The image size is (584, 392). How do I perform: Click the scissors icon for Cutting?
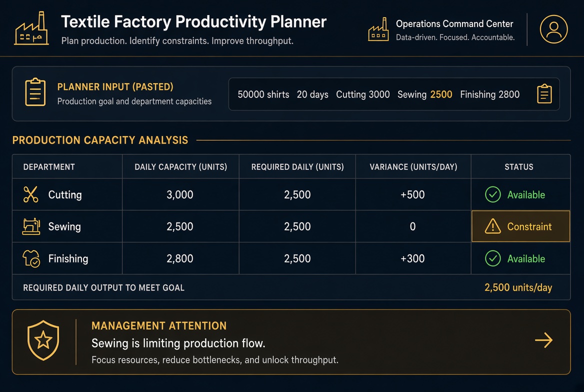coord(30,194)
